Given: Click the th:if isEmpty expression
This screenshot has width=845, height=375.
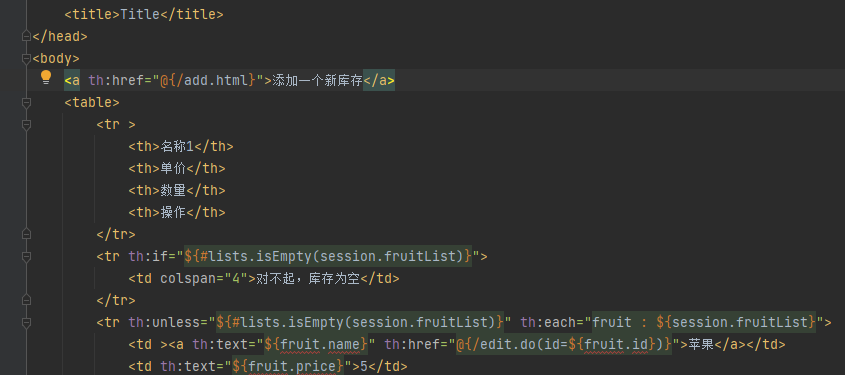Looking at the screenshot, I should click(328, 256).
